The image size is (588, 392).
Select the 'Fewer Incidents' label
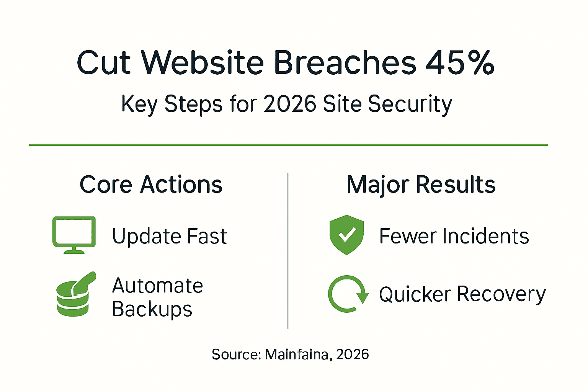pyautogui.click(x=454, y=236)
